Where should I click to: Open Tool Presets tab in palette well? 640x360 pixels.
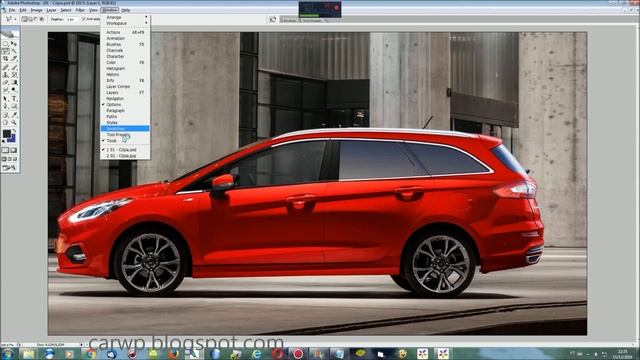click(312, 20)
